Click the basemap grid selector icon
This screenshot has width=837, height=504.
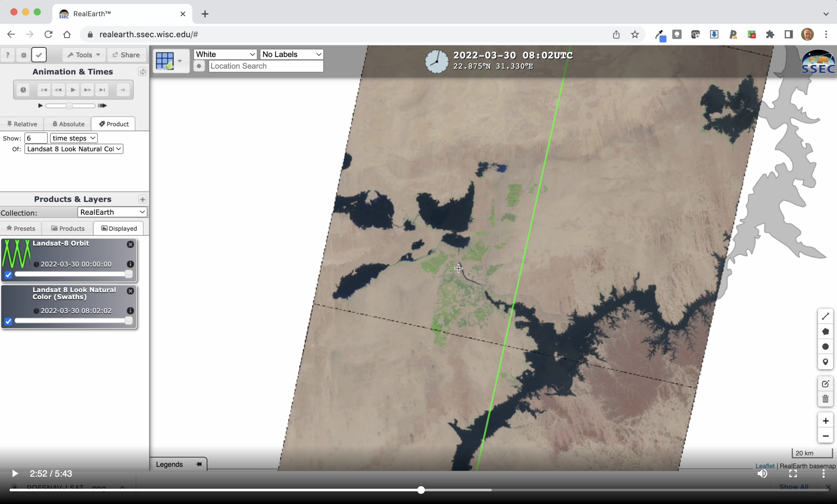pos(165,61)
